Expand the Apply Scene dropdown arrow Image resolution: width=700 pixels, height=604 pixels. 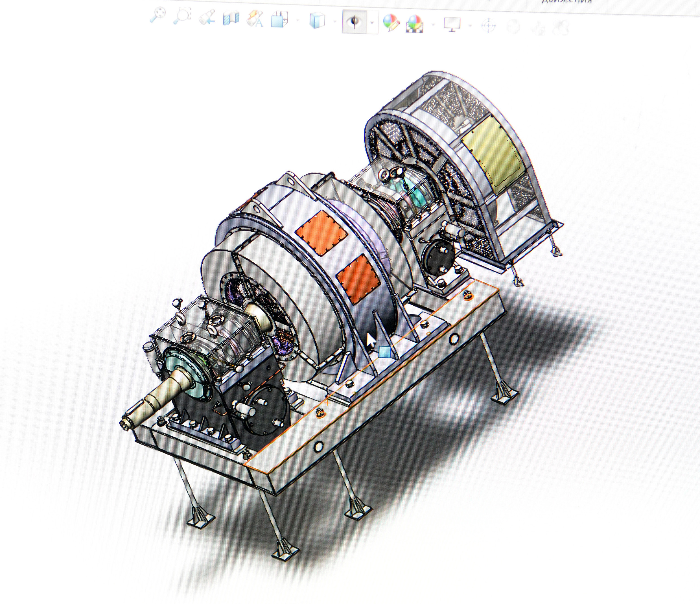(x=433, y=24)
